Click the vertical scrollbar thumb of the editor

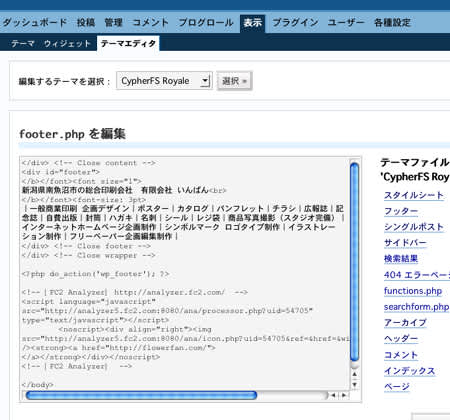355,261
